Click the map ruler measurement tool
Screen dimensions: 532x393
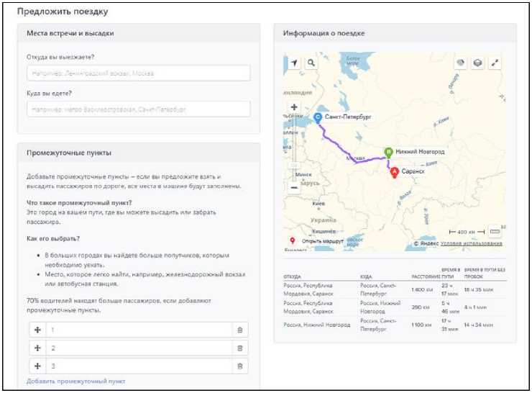(x=495, y=232)
